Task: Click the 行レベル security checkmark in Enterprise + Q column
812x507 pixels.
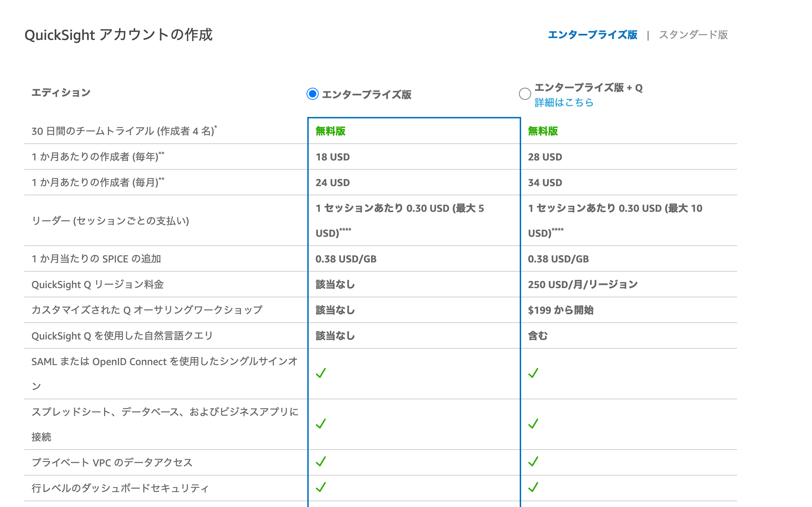Action: point(533,487)
